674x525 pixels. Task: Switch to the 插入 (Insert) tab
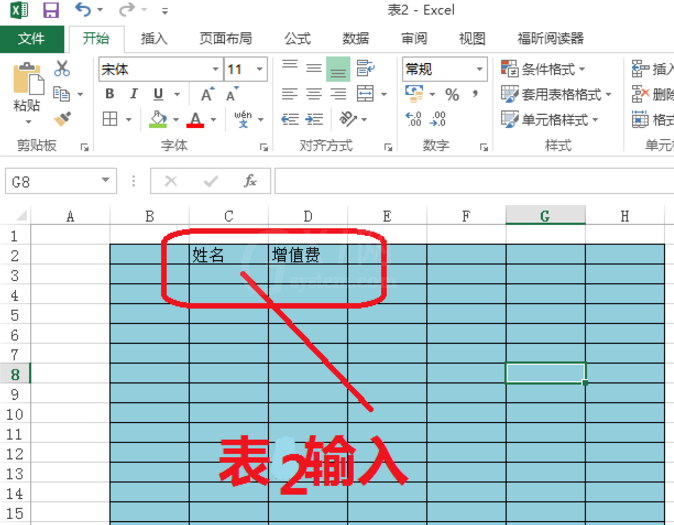[x=154, y=39]
